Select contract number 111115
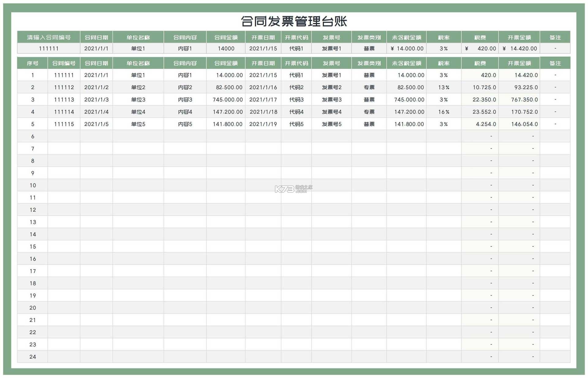Viewport: 588px width, 378px height. pos(64,124)
